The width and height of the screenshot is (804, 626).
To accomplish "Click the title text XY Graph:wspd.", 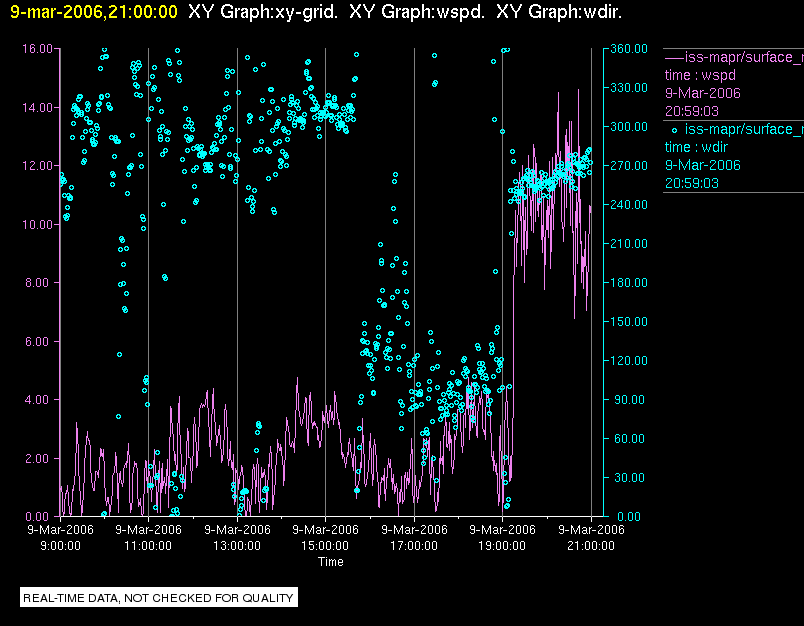I will tap(417, 11).
